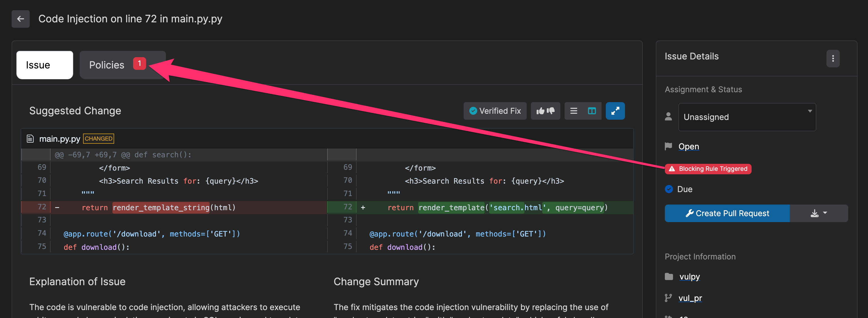The width and height of the screenshot is (868, 318).
Task: Expand the diff to full screen
Action: pos(615,111)
